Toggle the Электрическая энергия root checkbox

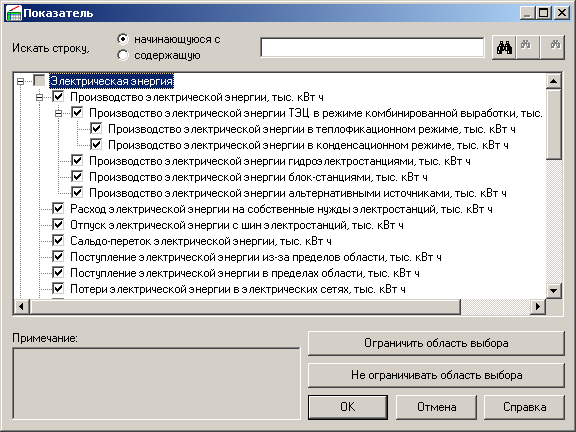click(x=39, y=80)
